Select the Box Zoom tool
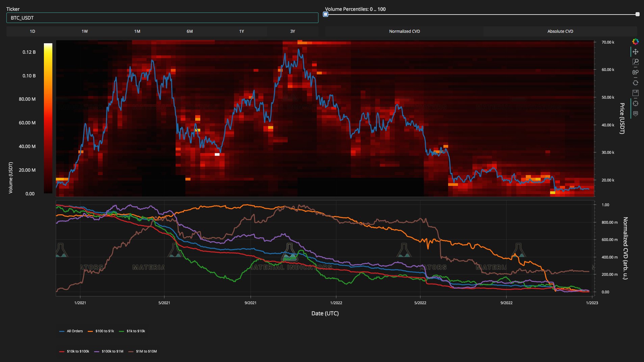Screen dimensions: 644x362 tap(636, 62)
